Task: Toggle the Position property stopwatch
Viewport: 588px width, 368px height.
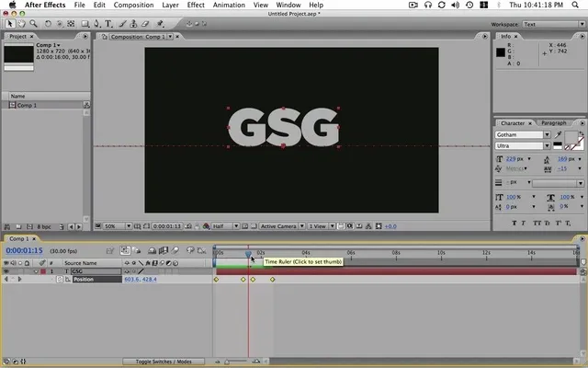Action: (59, 280)
